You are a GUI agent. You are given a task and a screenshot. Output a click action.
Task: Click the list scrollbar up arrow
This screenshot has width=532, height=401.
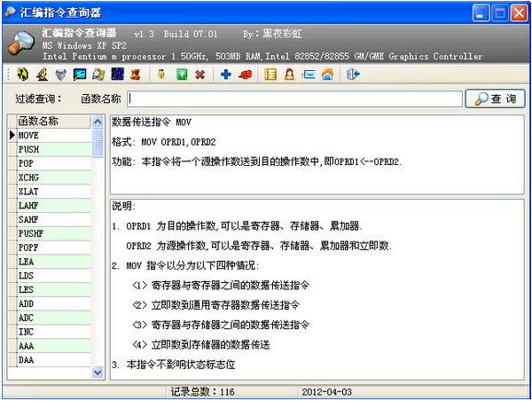coord(98,122)
